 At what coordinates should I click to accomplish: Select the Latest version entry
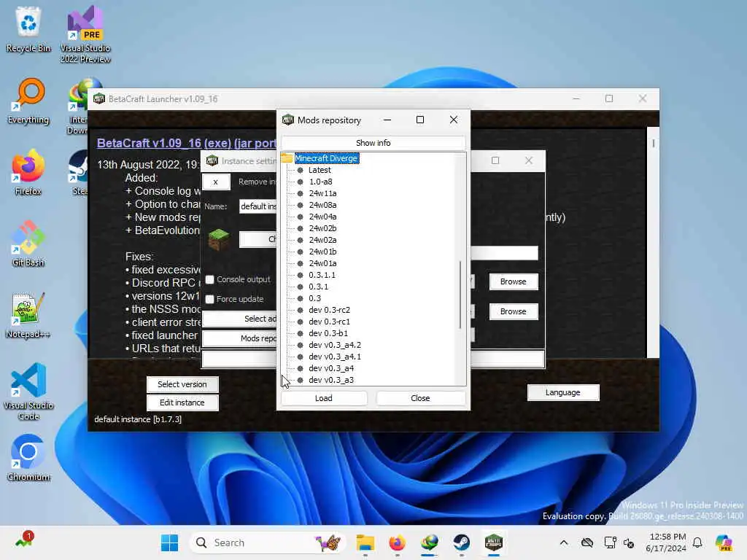tap(320, 170)
